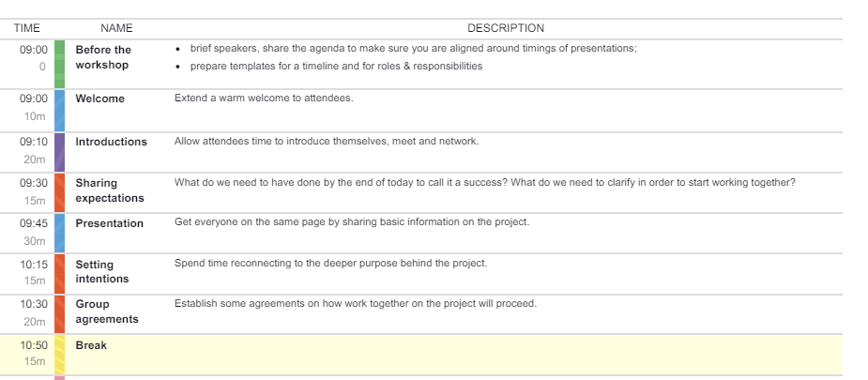The height and width of the screenshot is (380, 868).
Task: Click the orange color bar beside Group agreements
Action: [59, 314]
